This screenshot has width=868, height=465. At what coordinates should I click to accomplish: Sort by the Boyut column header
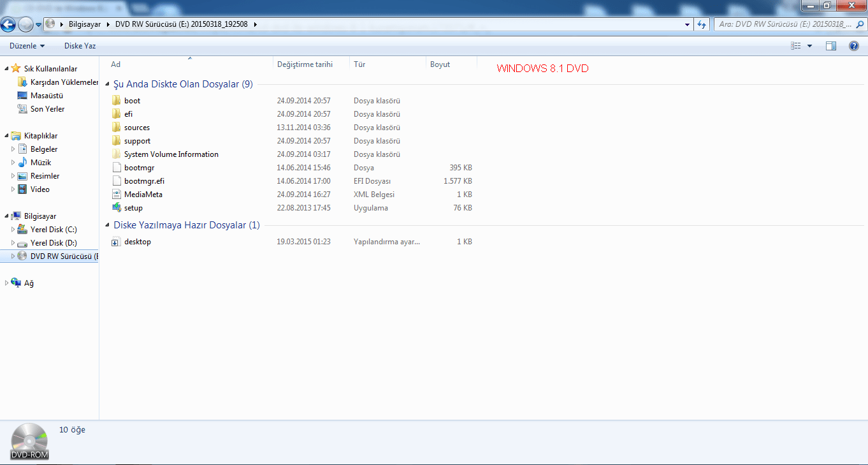(x=440, y=64)
